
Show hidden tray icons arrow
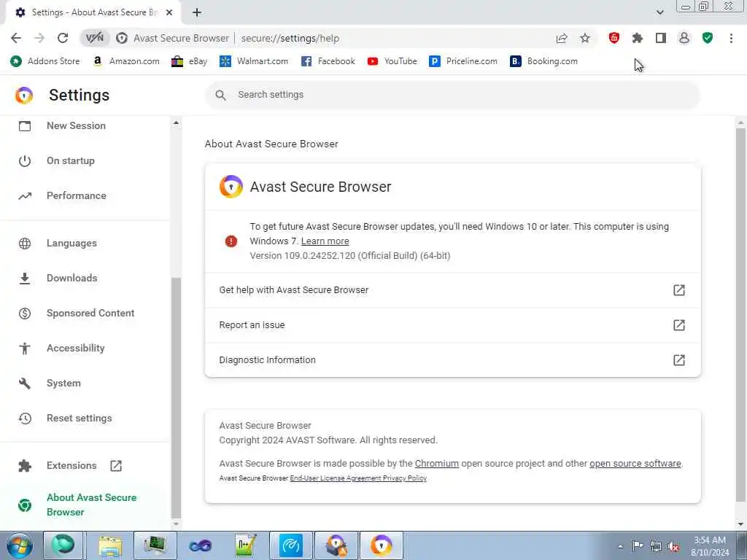tap(620, 547)
